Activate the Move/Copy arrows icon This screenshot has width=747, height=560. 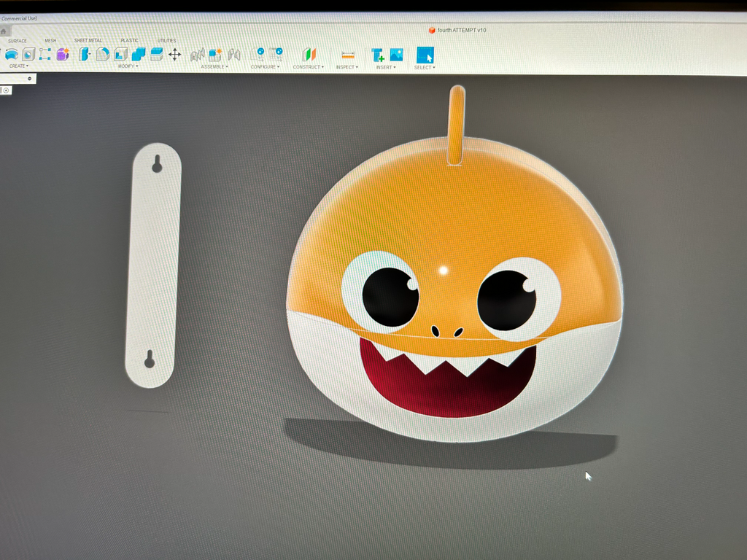click(x=175, y=54)
